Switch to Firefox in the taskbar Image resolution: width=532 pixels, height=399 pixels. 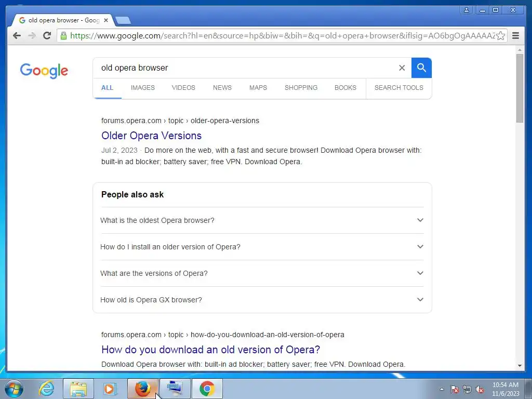coord(143,389)
